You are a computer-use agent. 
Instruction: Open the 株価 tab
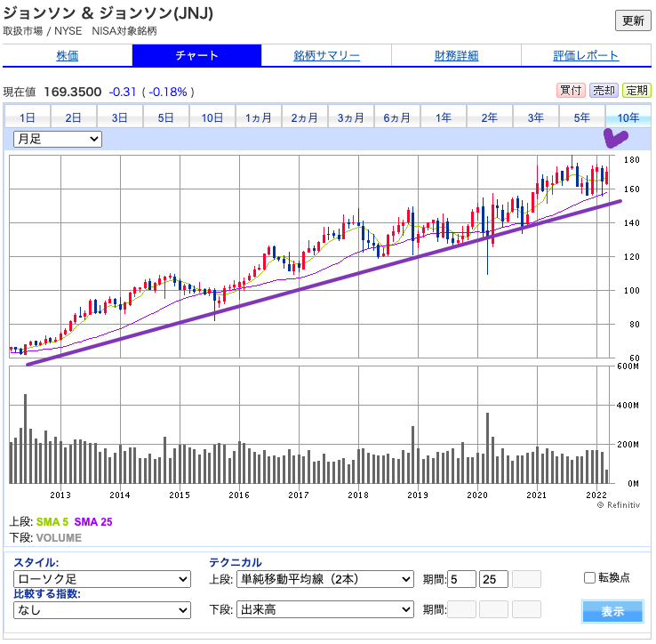(68, 55)
